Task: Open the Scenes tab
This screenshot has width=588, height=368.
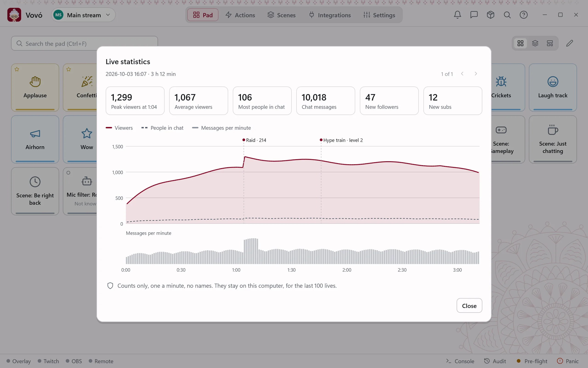Action: [x=281, y=15]
